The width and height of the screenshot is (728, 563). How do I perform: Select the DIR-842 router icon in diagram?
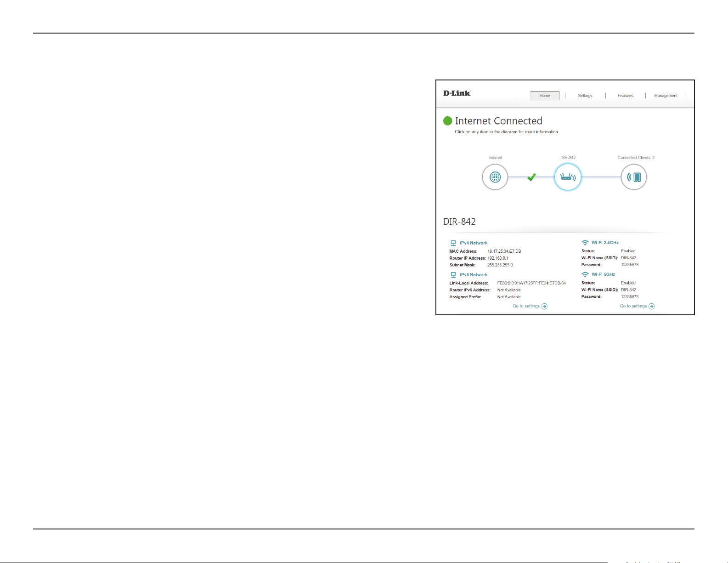pyautogui.click(x=568, y=177)
